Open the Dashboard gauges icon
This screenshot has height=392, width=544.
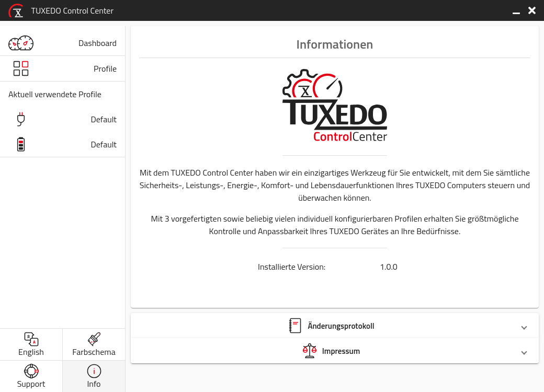21,43
